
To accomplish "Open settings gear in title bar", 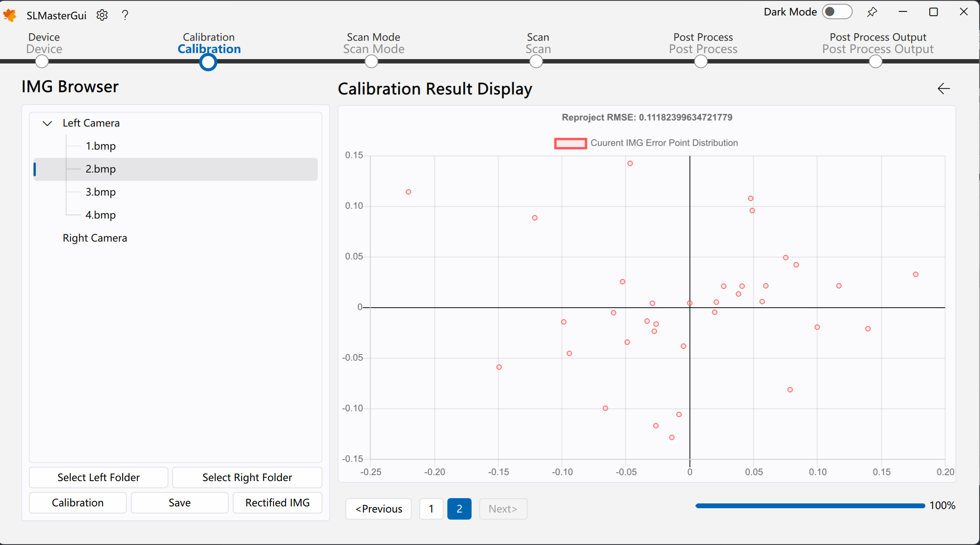I will [x=102, y=15].
